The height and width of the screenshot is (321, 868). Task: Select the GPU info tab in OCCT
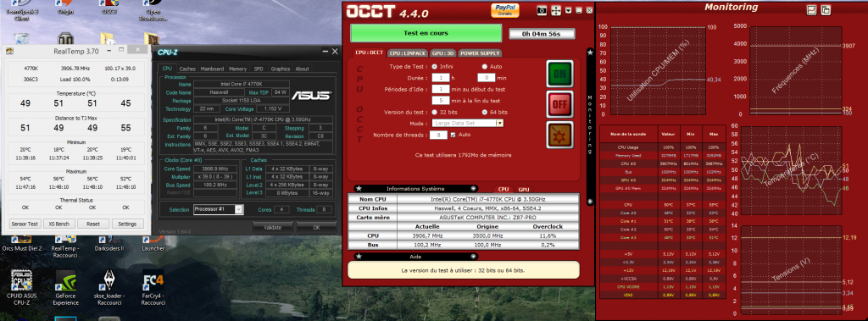click(523, 189)
